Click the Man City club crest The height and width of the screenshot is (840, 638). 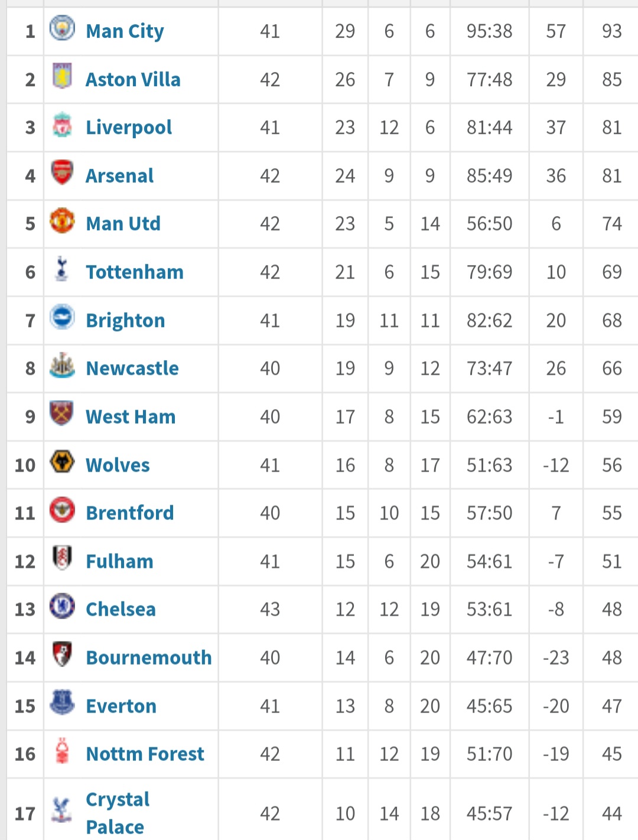[62, 27]
